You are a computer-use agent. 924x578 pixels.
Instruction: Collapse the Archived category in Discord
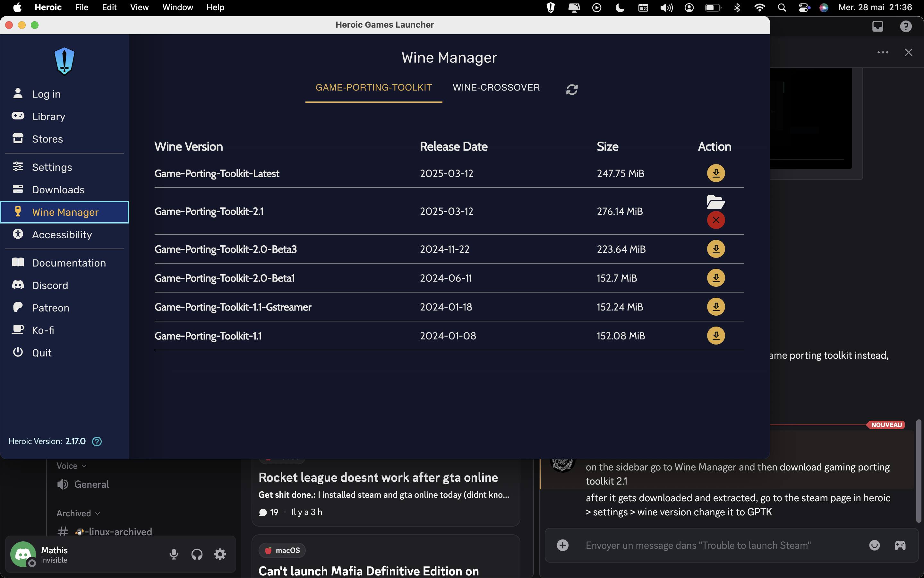point(78,513)
